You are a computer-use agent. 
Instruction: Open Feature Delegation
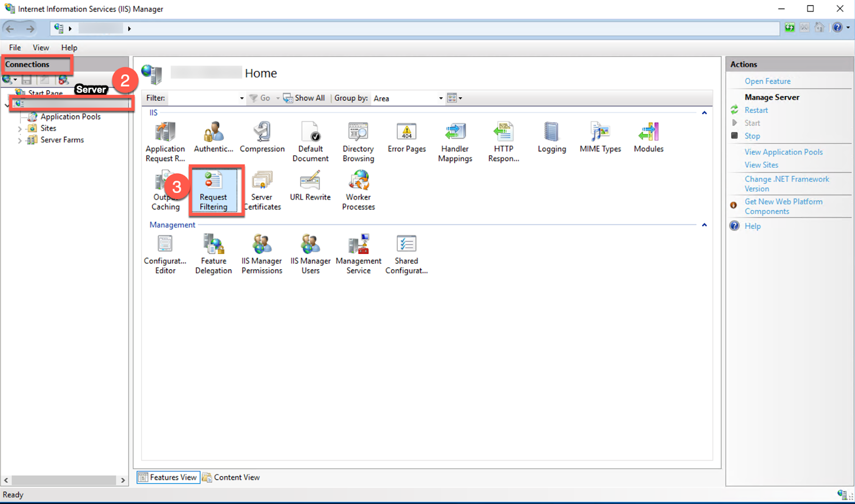click(213, 254)
